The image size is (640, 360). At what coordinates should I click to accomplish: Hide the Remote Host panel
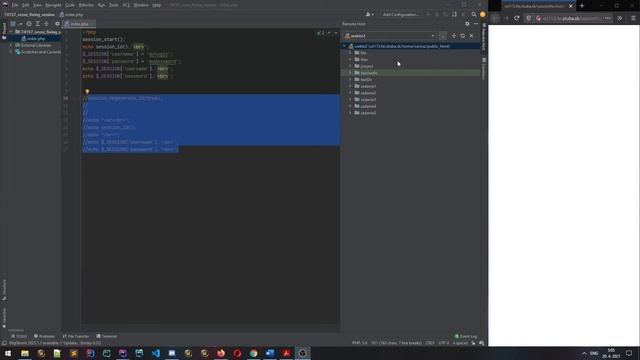(476, 24)
